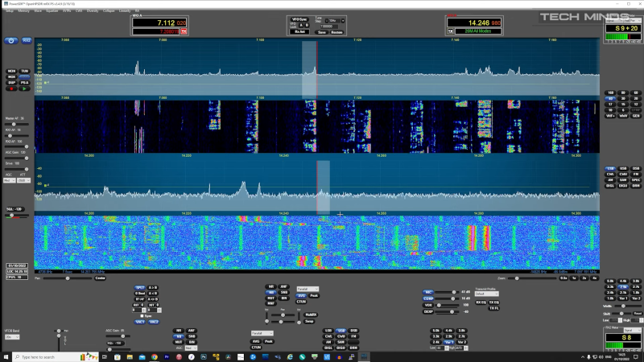Click the Windows taskbar search box
This screenshot has width=644, height=362.
pos(48,356)
